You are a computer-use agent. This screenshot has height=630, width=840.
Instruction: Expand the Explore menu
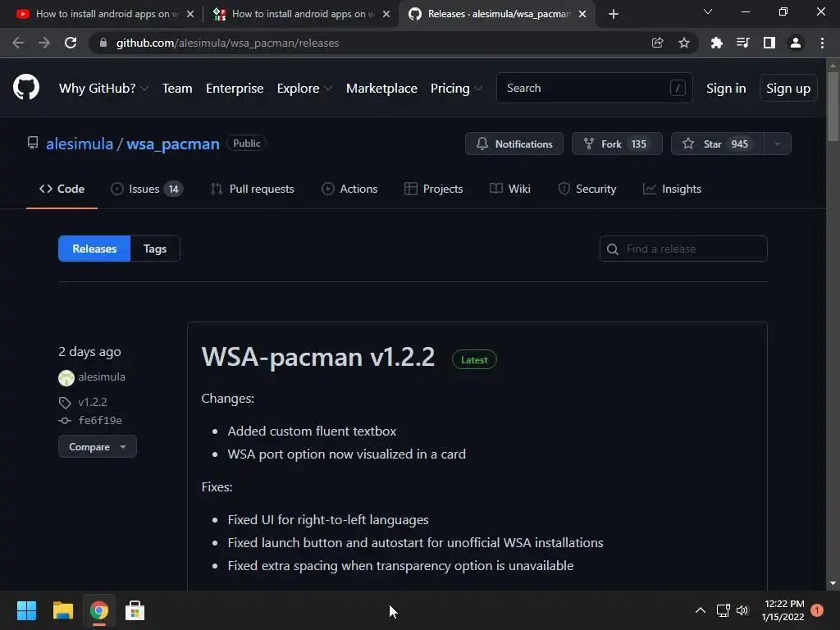pos(304,89)
